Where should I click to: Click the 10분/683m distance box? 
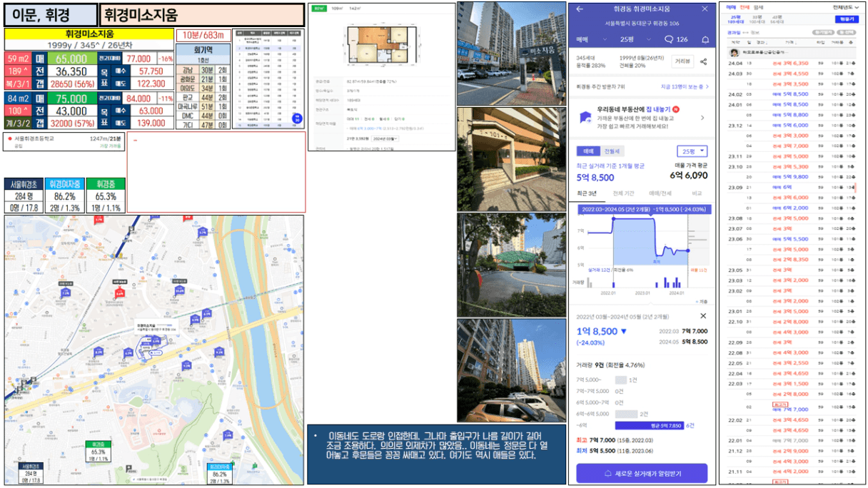203,35
